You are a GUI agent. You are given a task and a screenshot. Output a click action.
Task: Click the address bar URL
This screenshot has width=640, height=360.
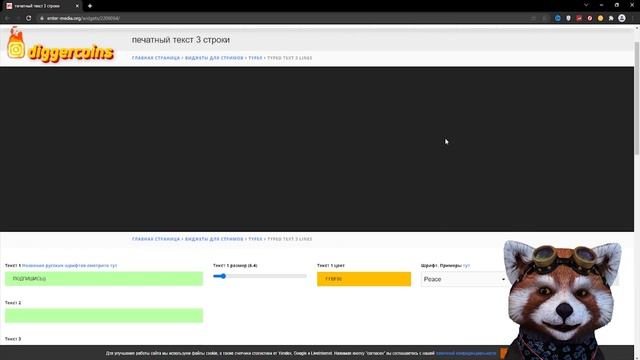(x=83, y=18)
